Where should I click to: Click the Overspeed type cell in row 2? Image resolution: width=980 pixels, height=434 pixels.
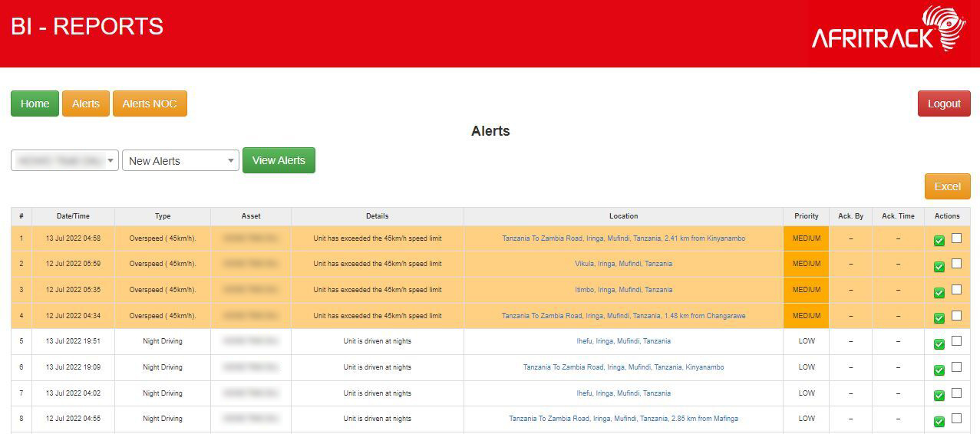(x=163, y=264)
